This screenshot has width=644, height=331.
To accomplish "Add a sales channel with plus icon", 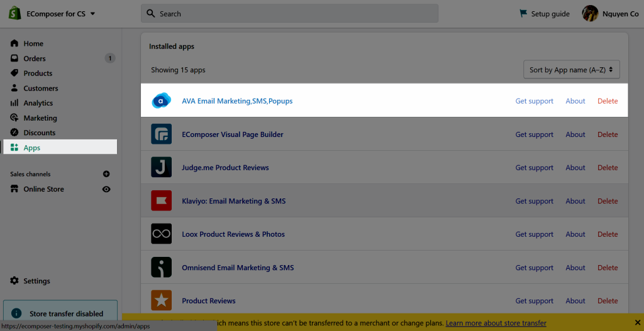I will (106, 174).
